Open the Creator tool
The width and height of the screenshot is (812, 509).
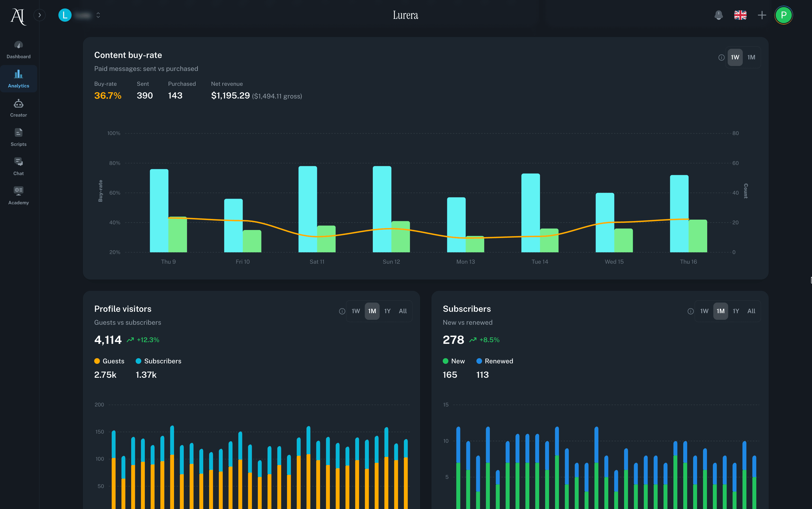(19, 108)
